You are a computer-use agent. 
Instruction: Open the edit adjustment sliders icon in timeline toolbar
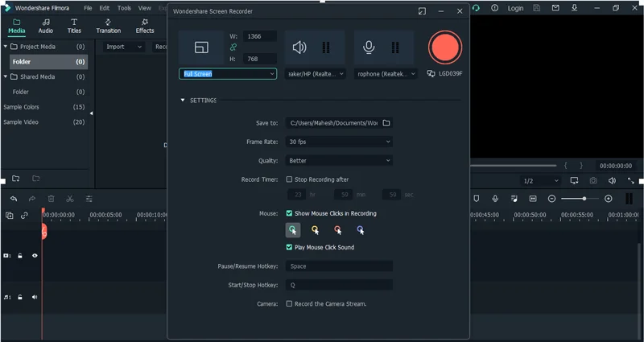[89, 199]
